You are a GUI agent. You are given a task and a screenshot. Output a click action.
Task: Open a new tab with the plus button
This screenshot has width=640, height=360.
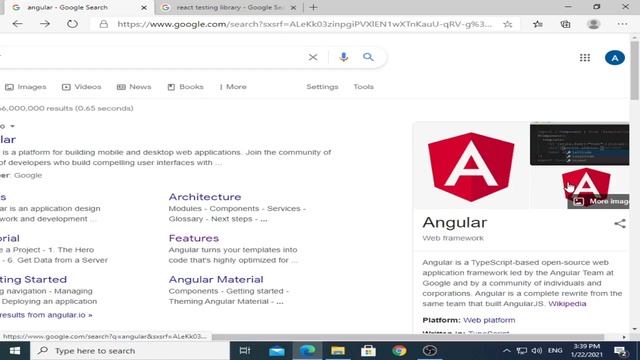313,7
